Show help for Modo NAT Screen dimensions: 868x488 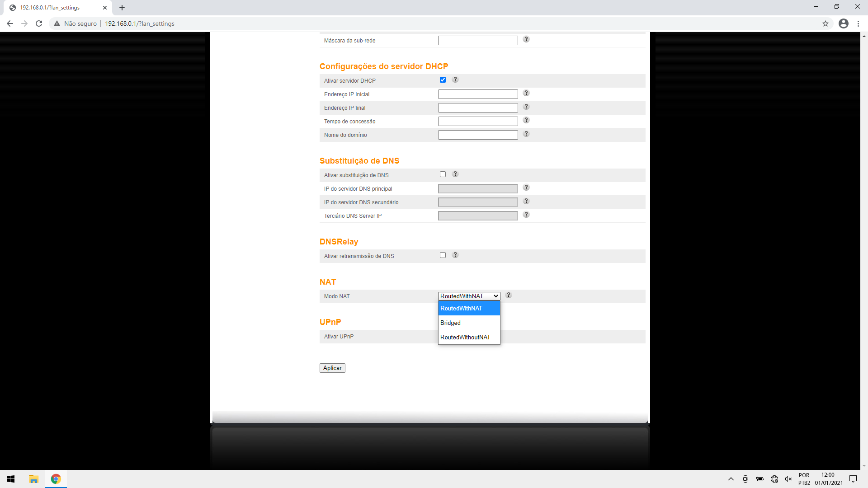click(x=509, y=296)
